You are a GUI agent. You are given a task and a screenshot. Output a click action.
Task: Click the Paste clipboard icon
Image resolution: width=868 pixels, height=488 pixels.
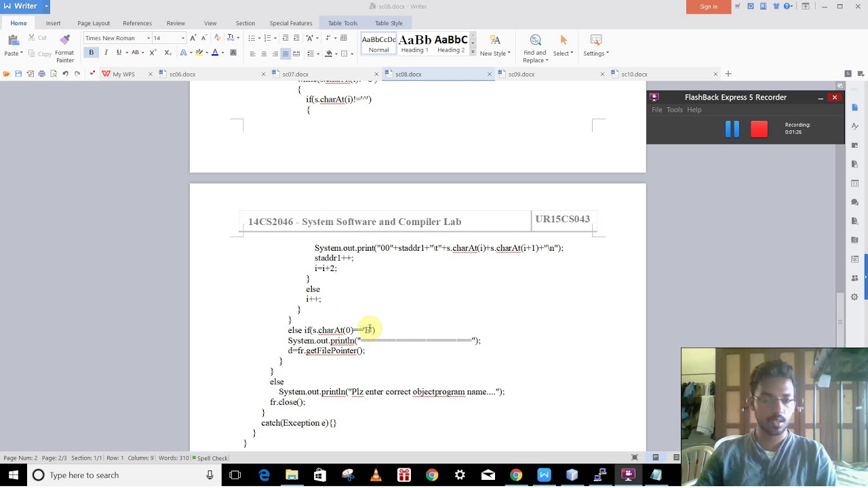12,40
